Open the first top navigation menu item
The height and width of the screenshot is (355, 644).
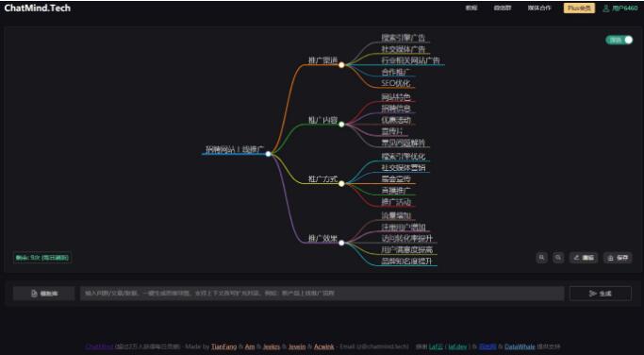point(471,8)
